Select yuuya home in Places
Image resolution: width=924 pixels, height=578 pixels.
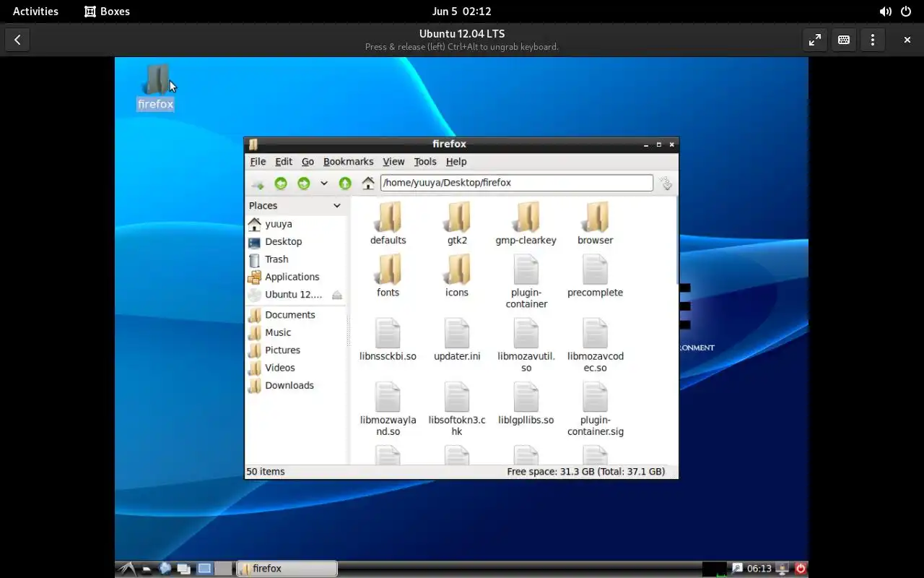[296, 224]
